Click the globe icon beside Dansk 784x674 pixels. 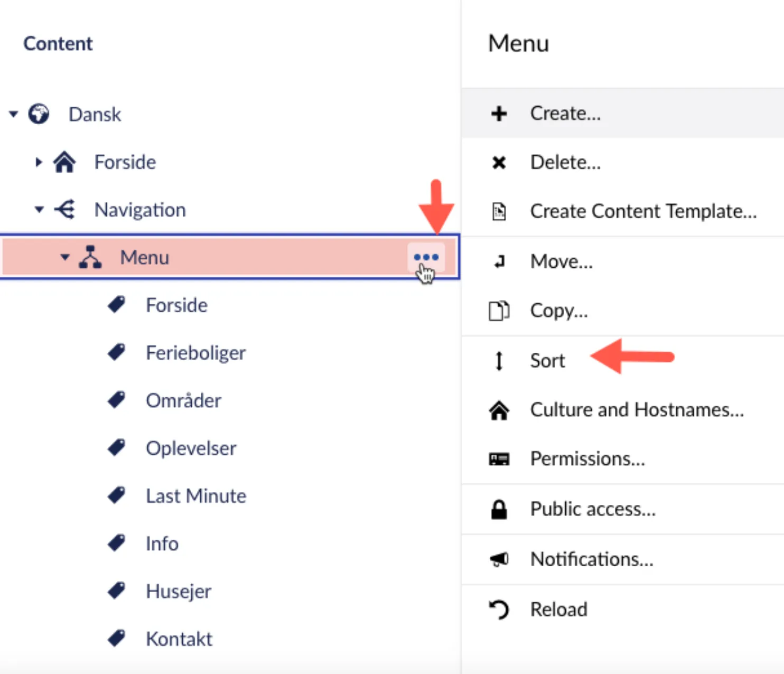(39, 114)
